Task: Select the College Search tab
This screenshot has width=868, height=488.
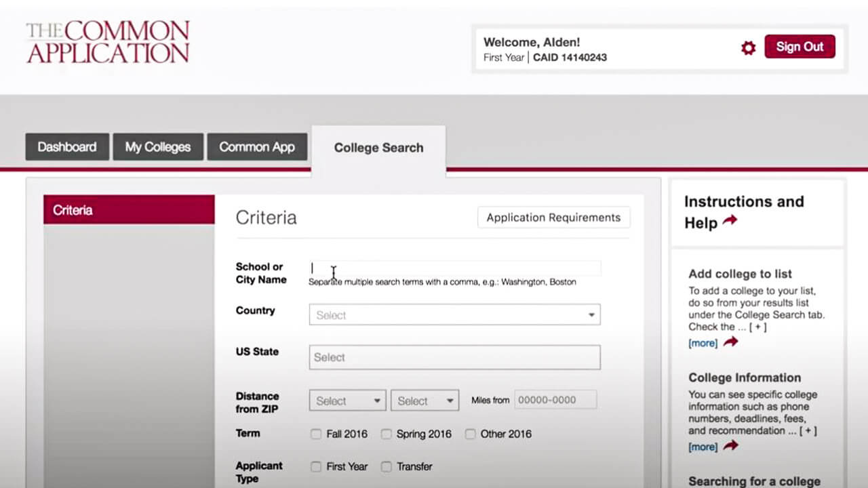Action: point(378,148)
